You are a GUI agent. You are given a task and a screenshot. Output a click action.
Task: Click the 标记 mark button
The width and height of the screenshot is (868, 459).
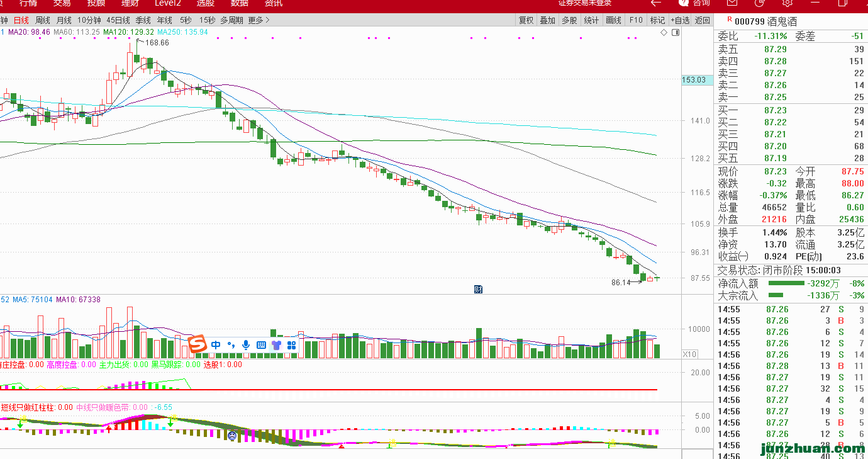coord(657,20)
